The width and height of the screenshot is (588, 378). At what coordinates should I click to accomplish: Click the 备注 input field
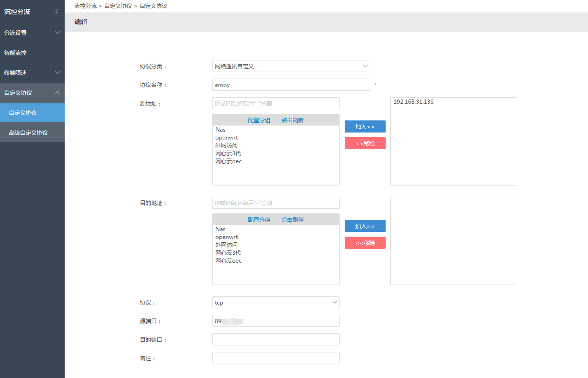coord(275,358)
